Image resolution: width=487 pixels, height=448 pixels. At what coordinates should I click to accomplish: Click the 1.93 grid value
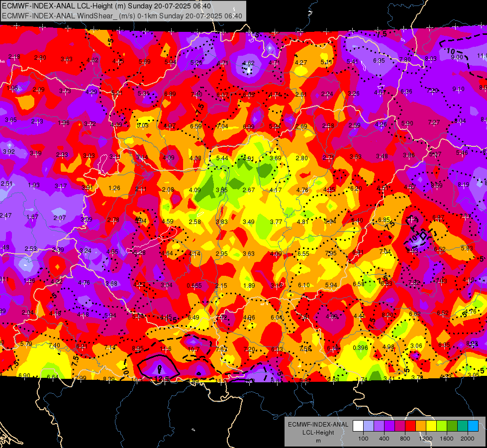point(33,185)
